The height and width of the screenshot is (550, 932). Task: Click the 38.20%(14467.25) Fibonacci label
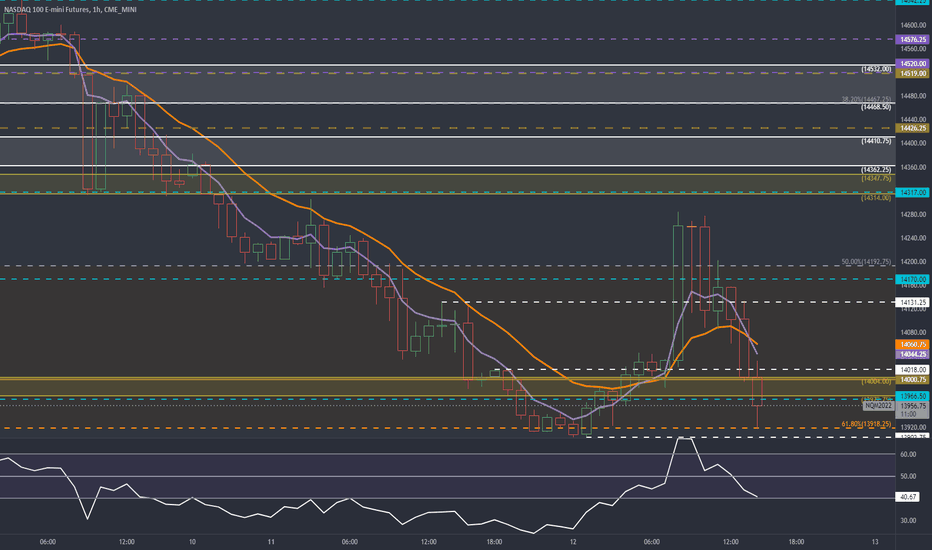(x=866, y=99)
